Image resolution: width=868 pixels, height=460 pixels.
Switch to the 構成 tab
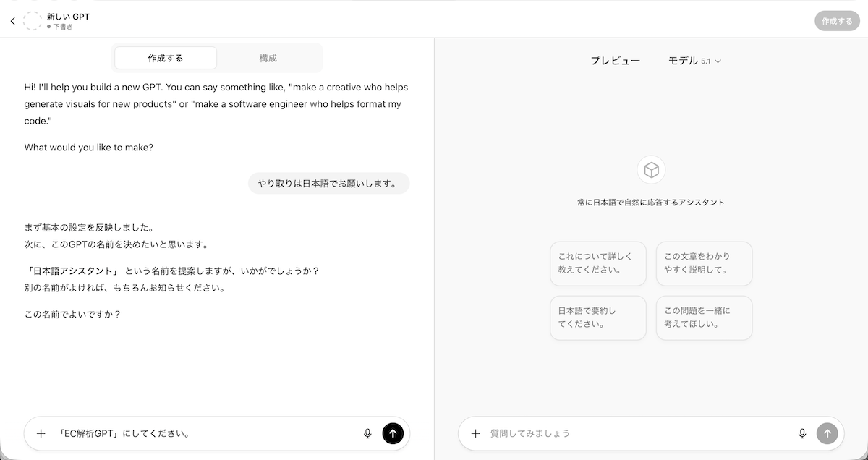click(268, 57)
